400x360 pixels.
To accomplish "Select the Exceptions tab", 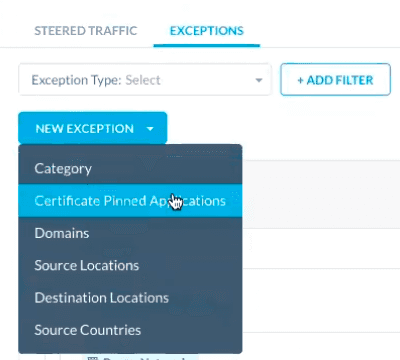I will click(207, 31).
